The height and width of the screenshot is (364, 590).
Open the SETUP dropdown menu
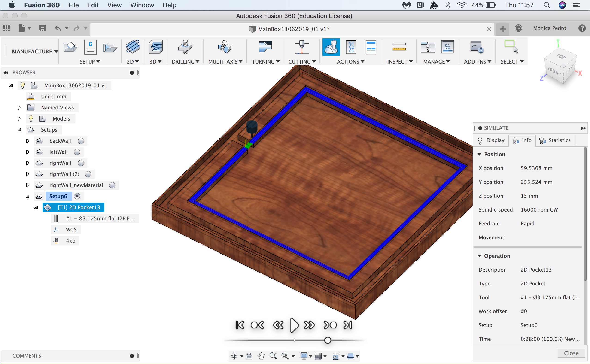[x=90, y=62]
